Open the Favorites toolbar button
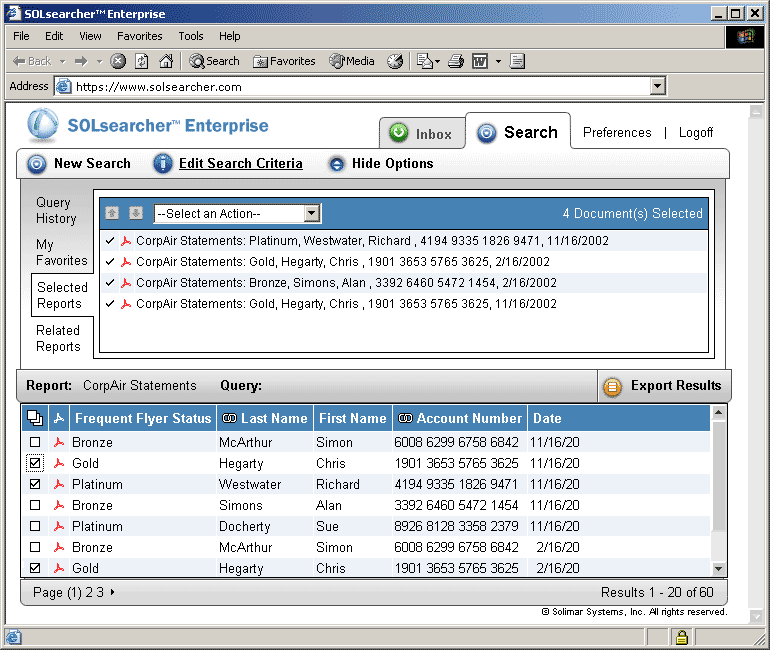770x650 pixels. [284, 61]
